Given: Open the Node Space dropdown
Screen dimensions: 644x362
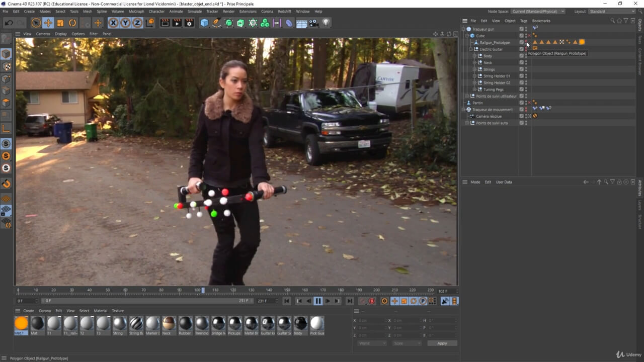Looking at the screenshot, I should click(x=538, y=11).
